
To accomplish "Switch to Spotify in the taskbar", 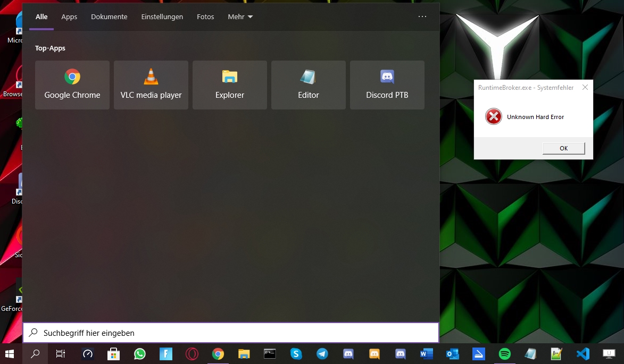I will (505, 354).
